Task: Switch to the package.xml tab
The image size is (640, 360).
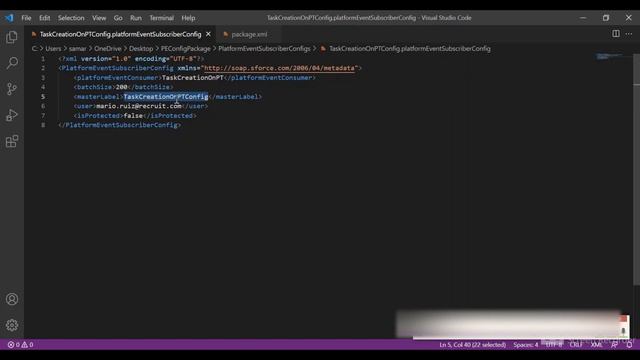Action: click(249, 34)
